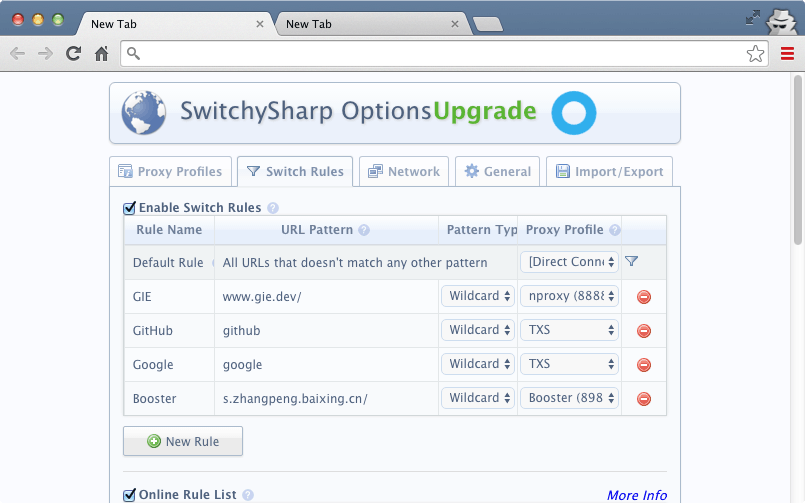Open the Chrome hamburger menu
This screenshot has width=805, height=503.
(787, 53)
